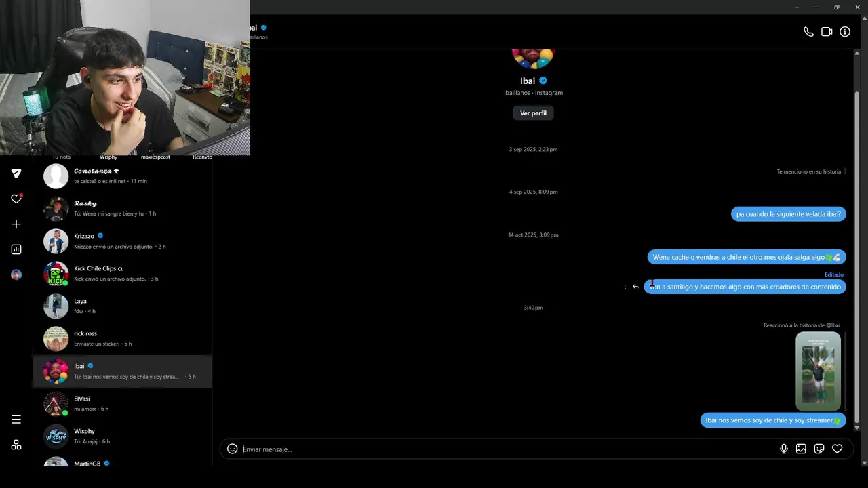868x488 pixels.
Task: Open notifications heart icon in sidebar
Action: tap(16, 199)
